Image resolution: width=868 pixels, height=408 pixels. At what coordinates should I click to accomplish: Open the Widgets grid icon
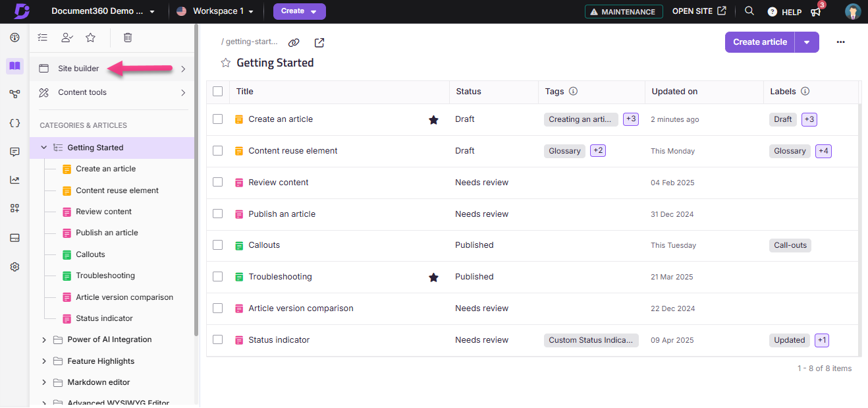[x=14, y=208]
